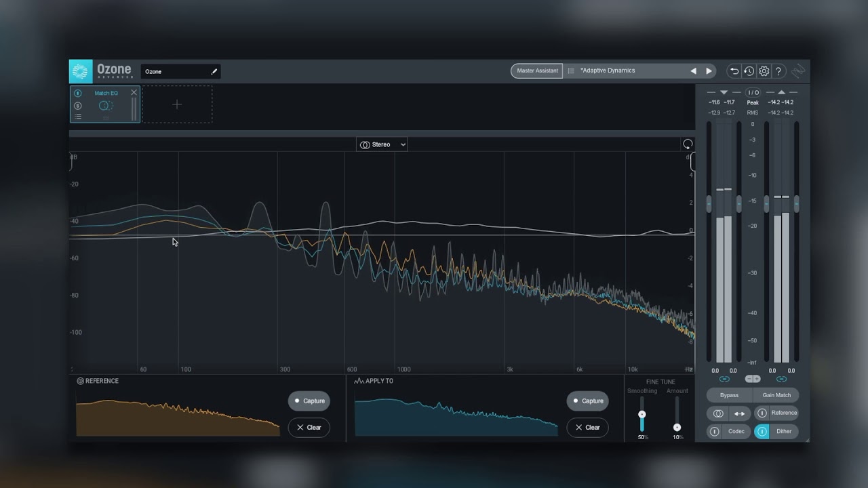The width and height of the screenshot is (868, 488).
Task: Grab the plugin window resize corner
Action: (x=806, y=439)
